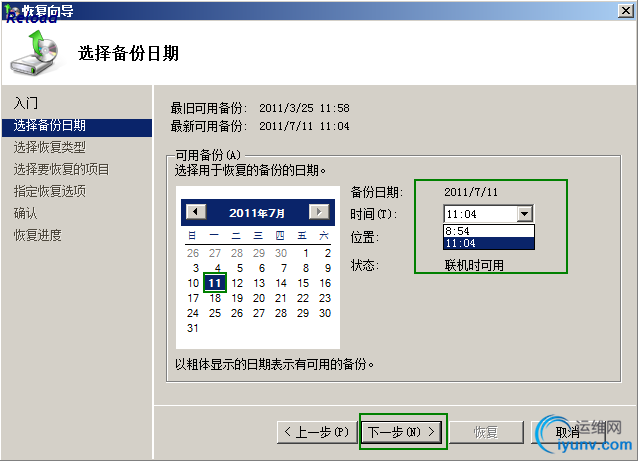Select July 5 in the calendar
Image resolution: width=638 pixels, height=461 pixels.
click(240, 268)
